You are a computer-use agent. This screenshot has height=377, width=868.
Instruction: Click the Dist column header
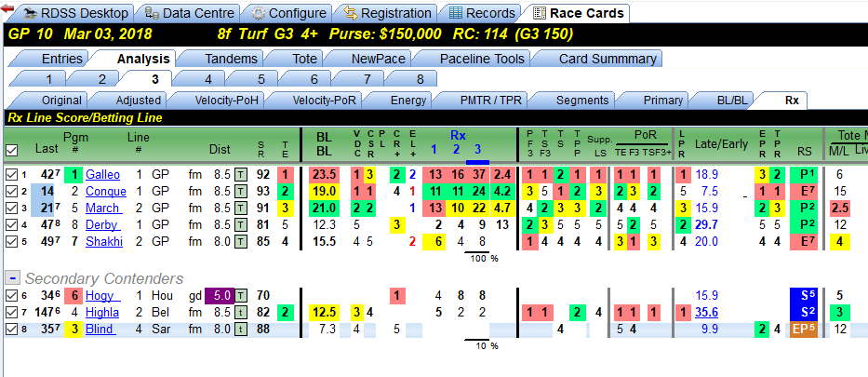tap(220, 150)
